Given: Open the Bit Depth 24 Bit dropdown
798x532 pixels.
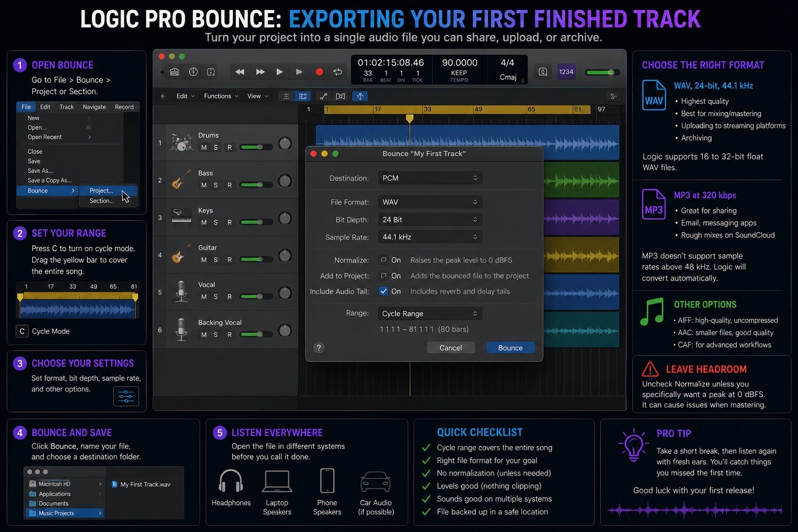Looking at the screenshot, I should 430,219.
